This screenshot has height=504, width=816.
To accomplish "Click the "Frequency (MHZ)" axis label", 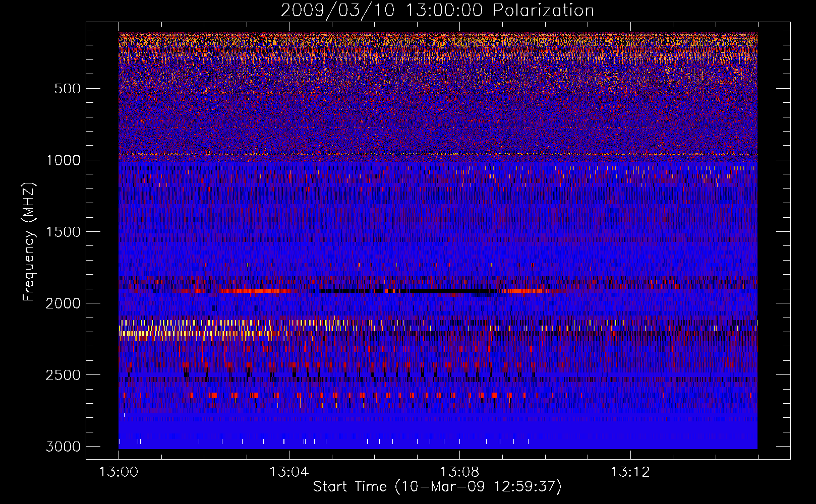I will click(29, 242).
